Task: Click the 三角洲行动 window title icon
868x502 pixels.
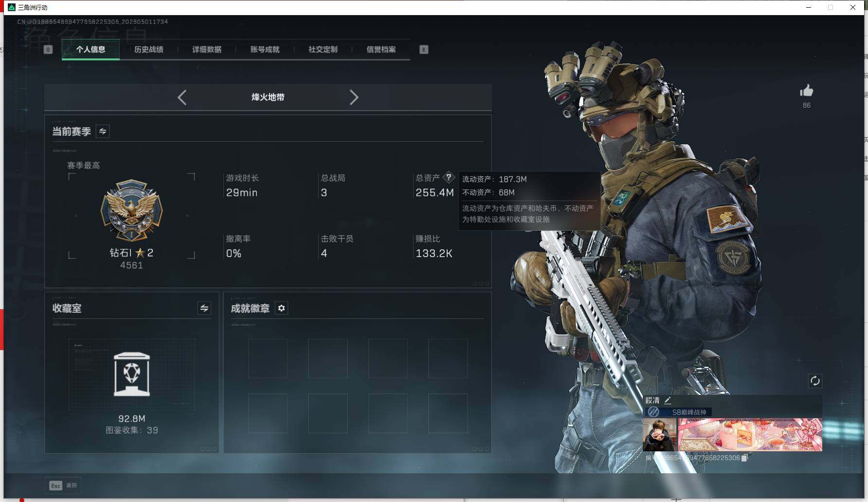Action: (x=12, y=7)
